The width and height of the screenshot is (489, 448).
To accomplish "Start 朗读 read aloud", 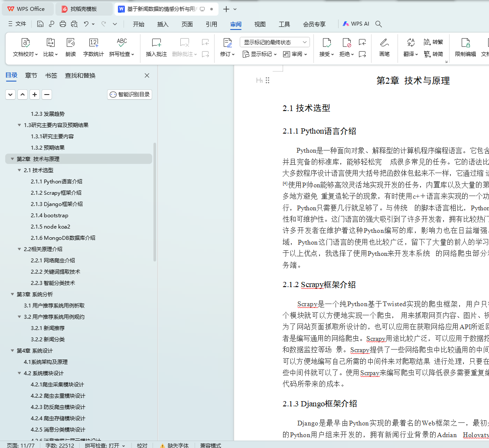I will (71, 47).
